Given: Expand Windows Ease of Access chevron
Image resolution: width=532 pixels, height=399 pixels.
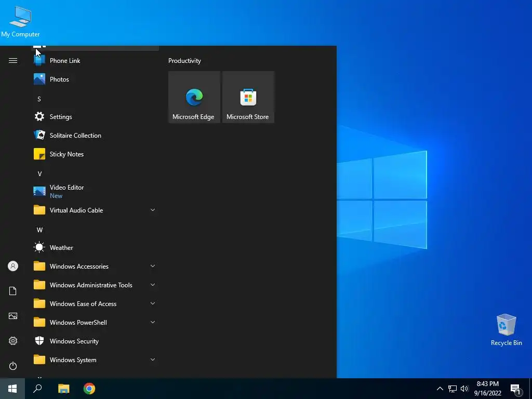Looking at the screenshot, I should [x=153, y=303].
